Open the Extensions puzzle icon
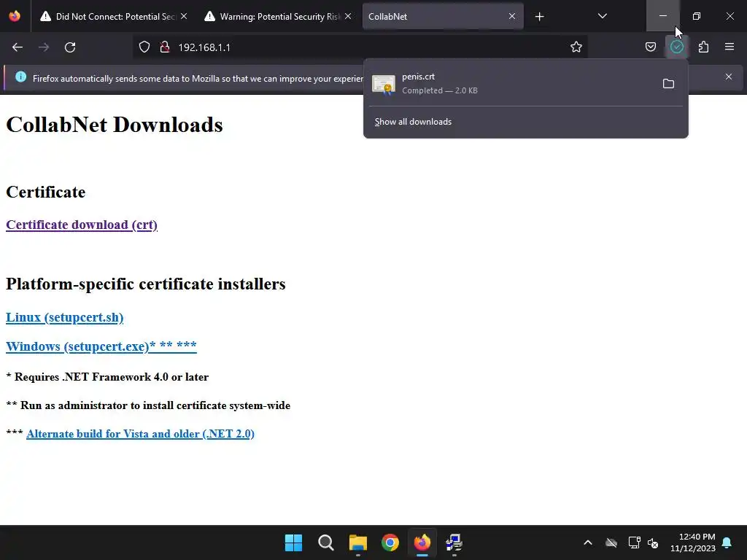Screen dimensions: 747x560 tap(703, 47)
